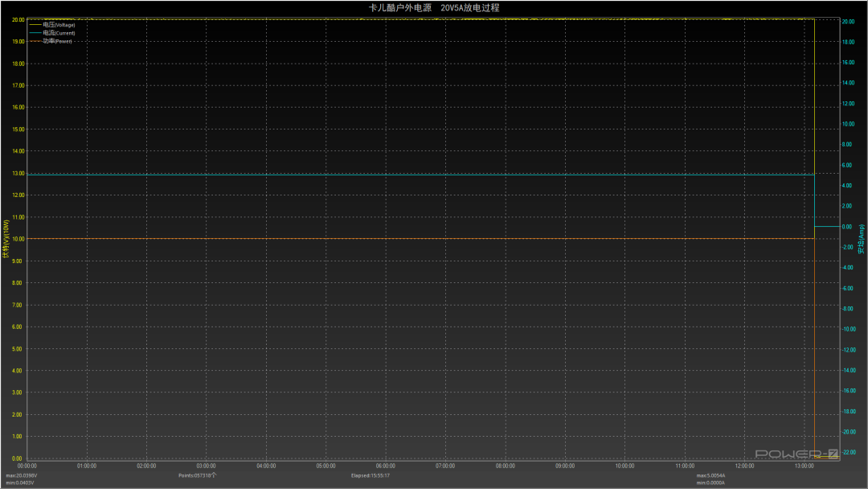
Task: Click the 0.00 value on Amp axis
Action: point(847,227)
